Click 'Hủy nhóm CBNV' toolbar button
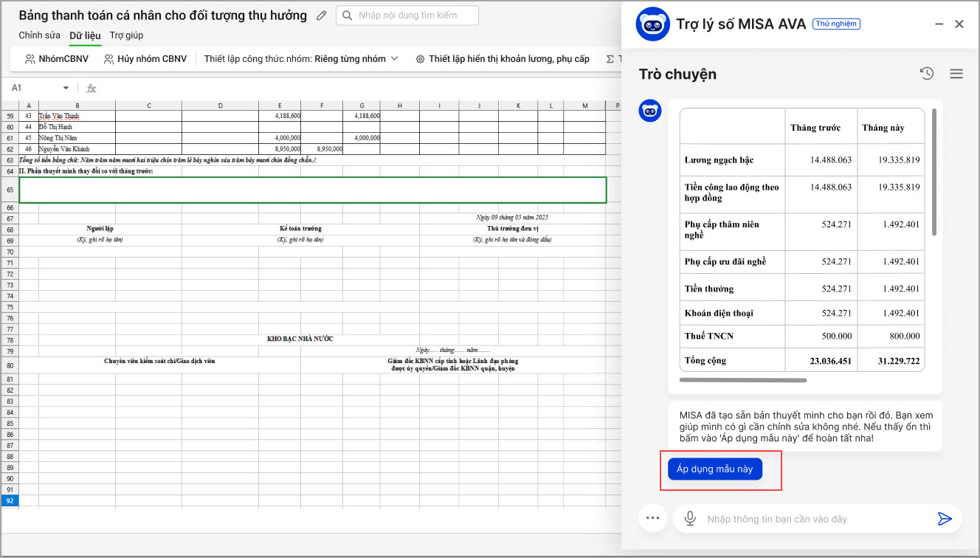 pos(145,59)
